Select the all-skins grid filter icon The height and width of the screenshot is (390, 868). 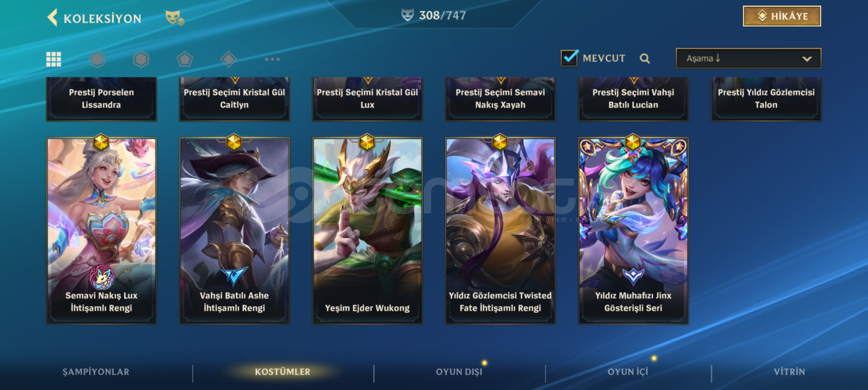click(54, 59)
